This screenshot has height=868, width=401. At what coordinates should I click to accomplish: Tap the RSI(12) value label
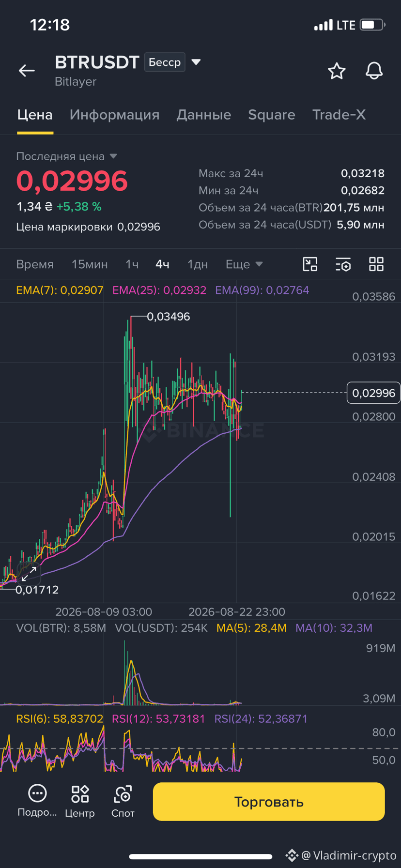(158, 719)
